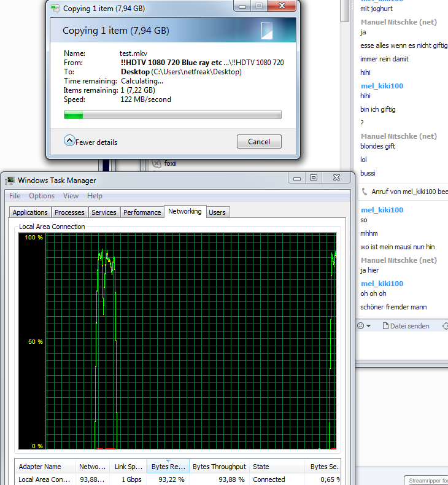Click the green copy progress bar
Image resolution: width=448 pixels, height=485 pixels.
(x=172, y=115)
